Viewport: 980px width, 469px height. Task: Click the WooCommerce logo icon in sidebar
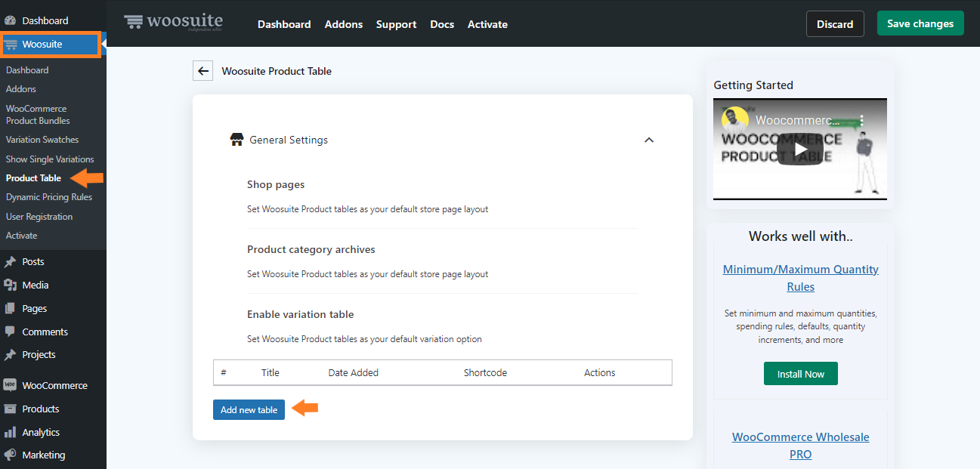(10, 385)
